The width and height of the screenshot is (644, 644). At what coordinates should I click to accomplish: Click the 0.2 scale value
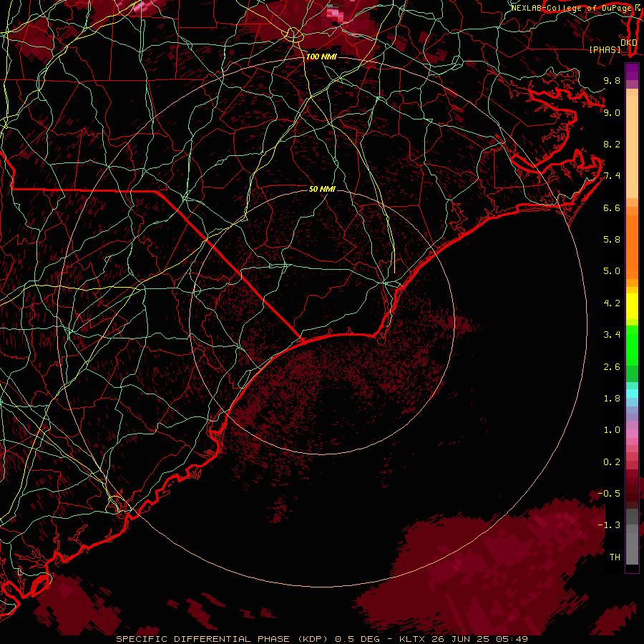612,462
